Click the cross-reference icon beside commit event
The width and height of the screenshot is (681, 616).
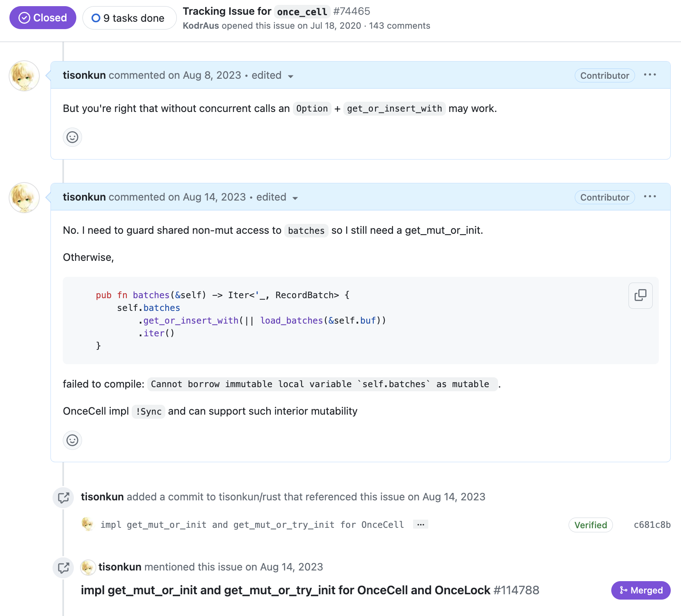pos(64,497)
